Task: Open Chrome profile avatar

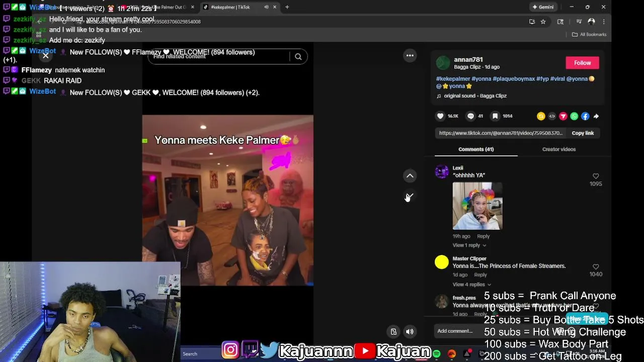Action: point(592,22)
